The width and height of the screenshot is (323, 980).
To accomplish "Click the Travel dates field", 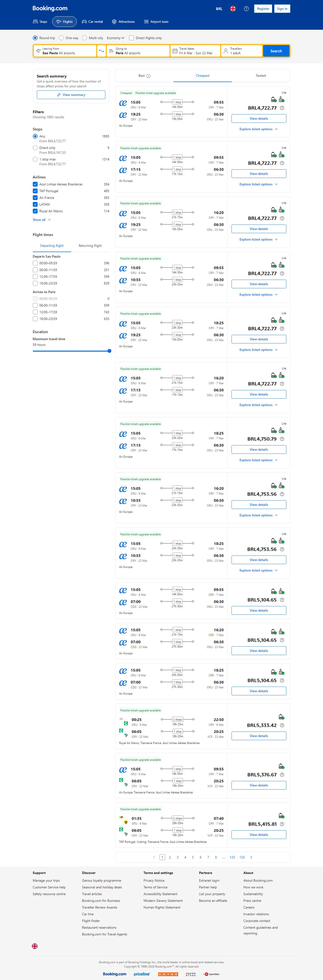I will click(x=195, y=51).
